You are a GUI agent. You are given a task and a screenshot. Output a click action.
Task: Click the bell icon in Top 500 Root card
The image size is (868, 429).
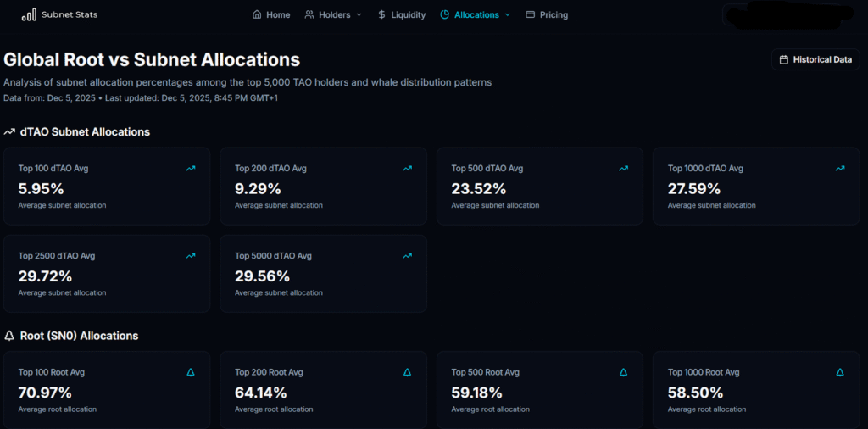(x=624, y=372)
